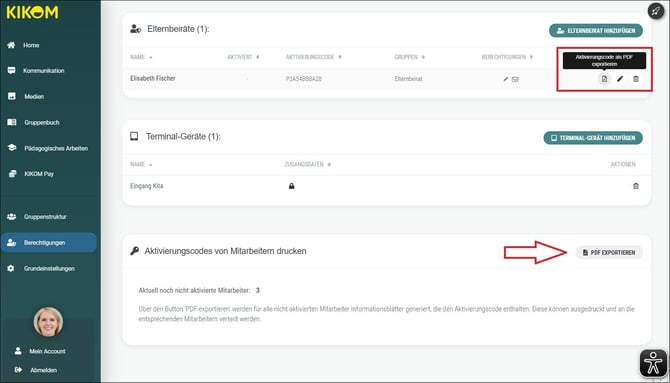Click the Elternbeiräte person icon
This screenshot has width=670, height=383.
(135, 29)
